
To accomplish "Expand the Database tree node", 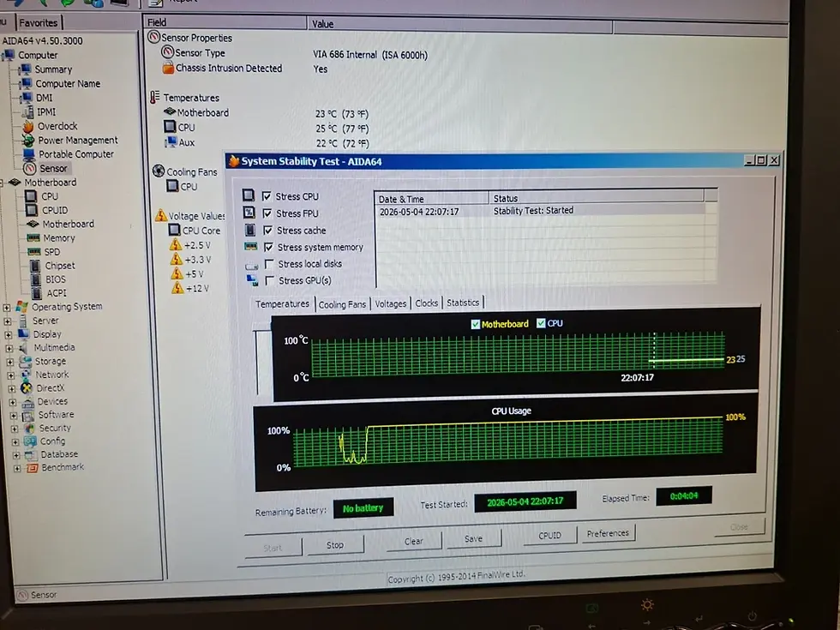I will (x=16, y=455).
